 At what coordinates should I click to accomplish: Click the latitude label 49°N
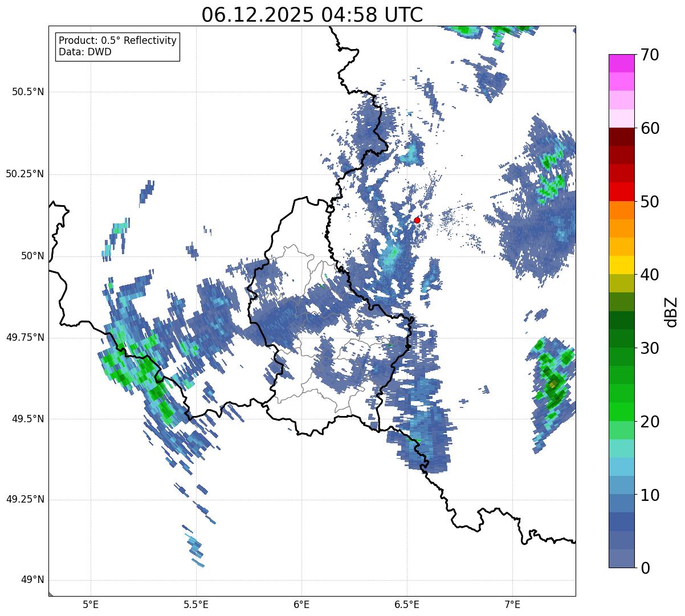click(x=32, y=580)
